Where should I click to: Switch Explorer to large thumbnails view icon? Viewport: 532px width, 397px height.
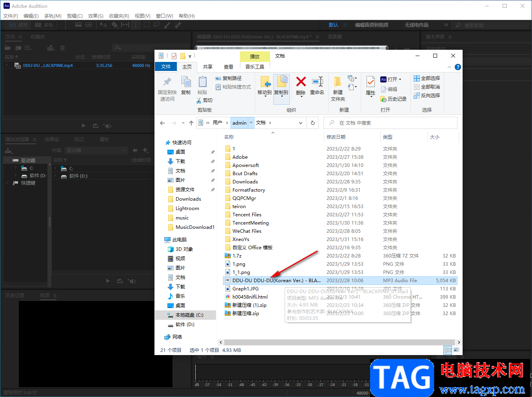click(456, 350)
